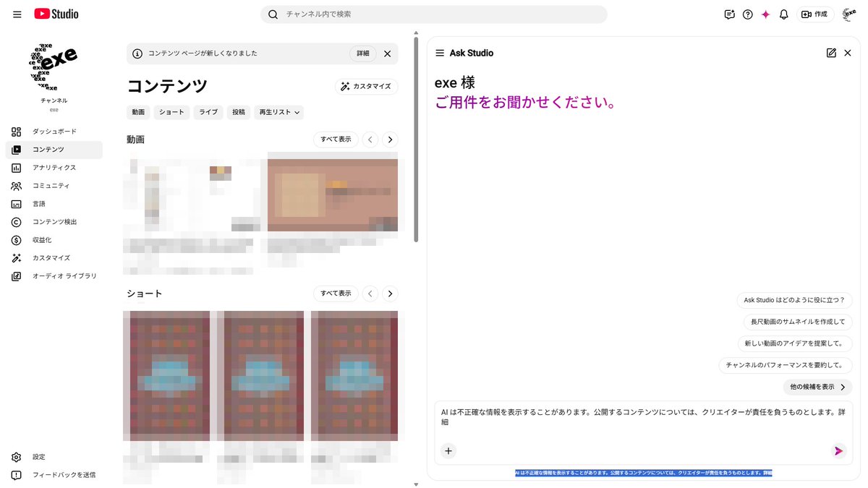Open the account avatar menu
This screenshot has height=488, width=868.
(849, 14)
